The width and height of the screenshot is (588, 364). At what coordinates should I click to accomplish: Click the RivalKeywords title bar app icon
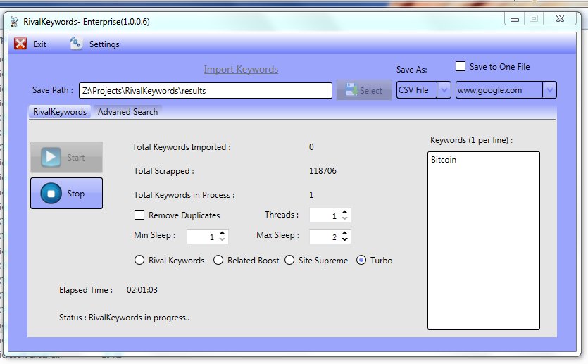[x=14, y=22]
